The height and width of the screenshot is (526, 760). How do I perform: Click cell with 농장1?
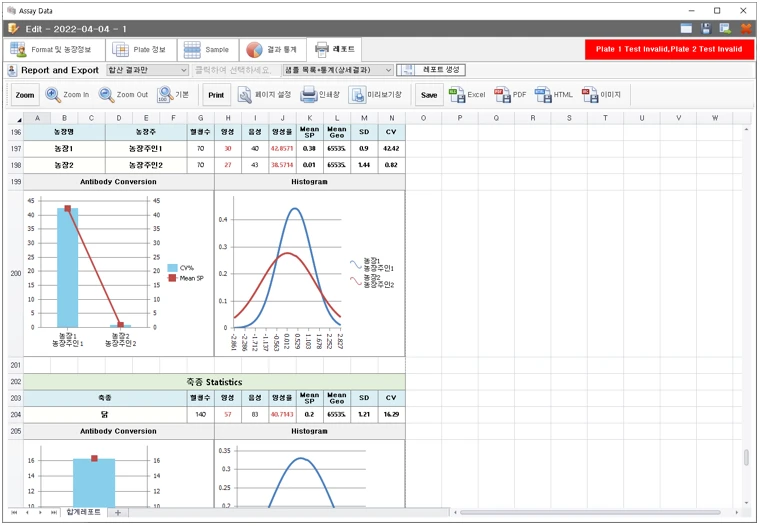pos(64,148)
